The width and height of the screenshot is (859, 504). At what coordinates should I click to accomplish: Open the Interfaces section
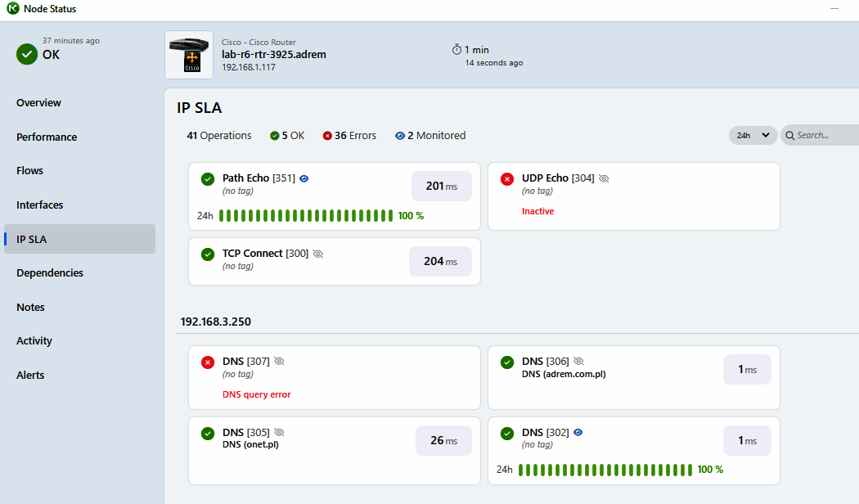pos(39,205)
